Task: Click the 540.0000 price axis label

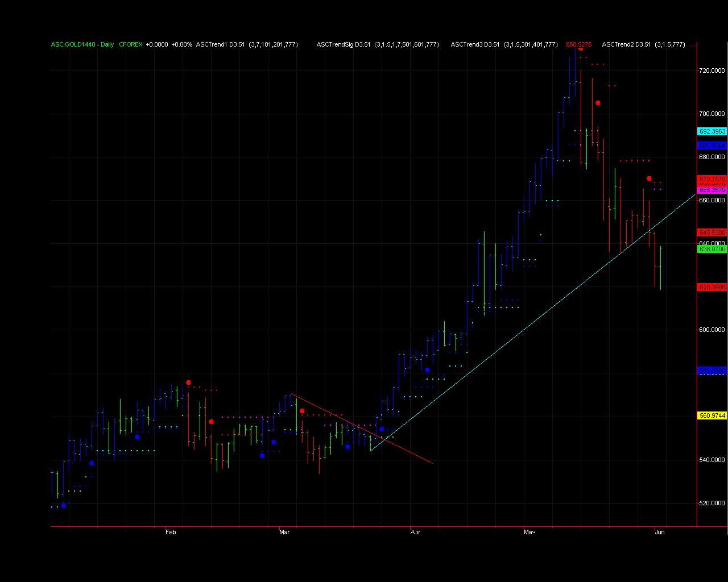Action: coord(712,460)
